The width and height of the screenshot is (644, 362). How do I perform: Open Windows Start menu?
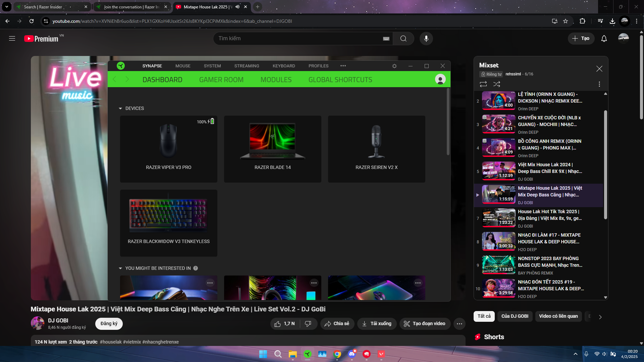[x=263, y=354]
